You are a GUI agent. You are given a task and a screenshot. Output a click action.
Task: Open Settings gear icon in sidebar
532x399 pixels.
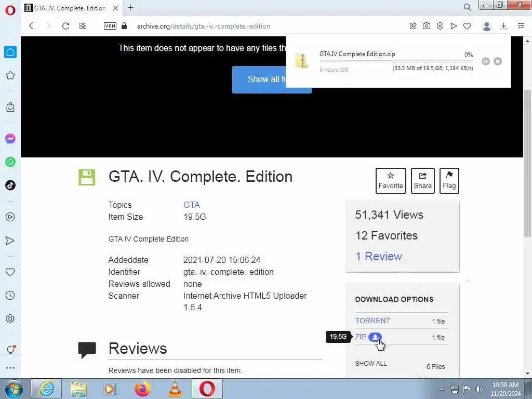pyautogui.click(x=10, y=318)
